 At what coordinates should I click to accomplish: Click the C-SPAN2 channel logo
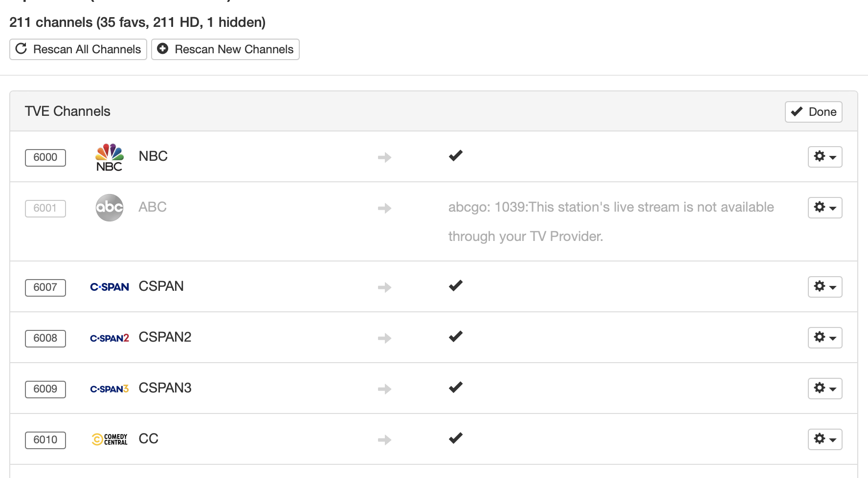[110, 338]
